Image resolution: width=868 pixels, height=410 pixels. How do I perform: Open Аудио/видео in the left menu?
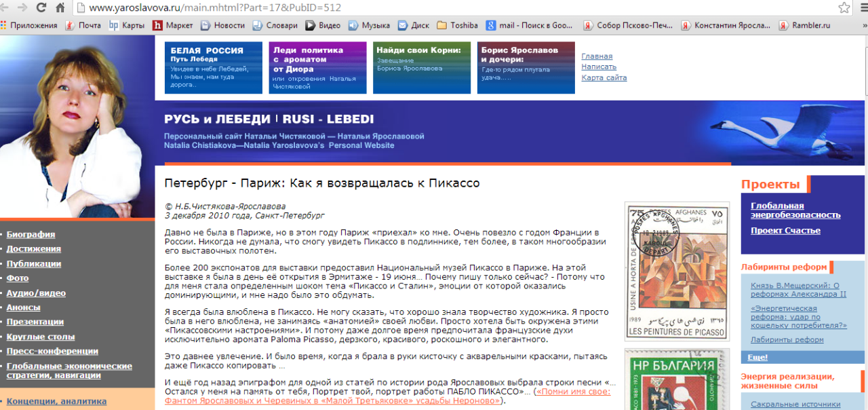(36, 293)
